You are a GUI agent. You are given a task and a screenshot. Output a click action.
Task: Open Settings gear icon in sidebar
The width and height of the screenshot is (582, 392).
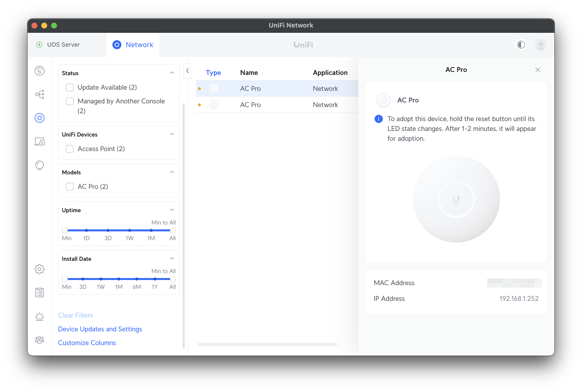pyautogui.click(x=40, y=269)
